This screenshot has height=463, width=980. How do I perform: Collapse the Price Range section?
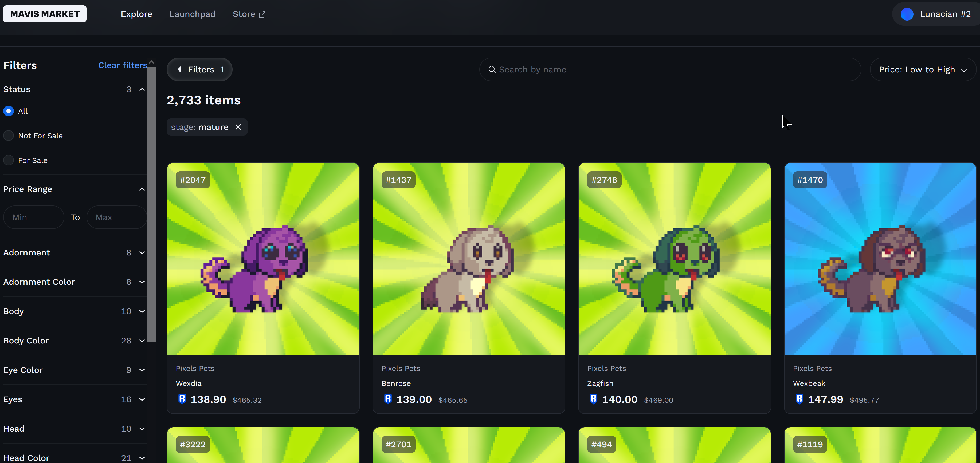[142, 189]
